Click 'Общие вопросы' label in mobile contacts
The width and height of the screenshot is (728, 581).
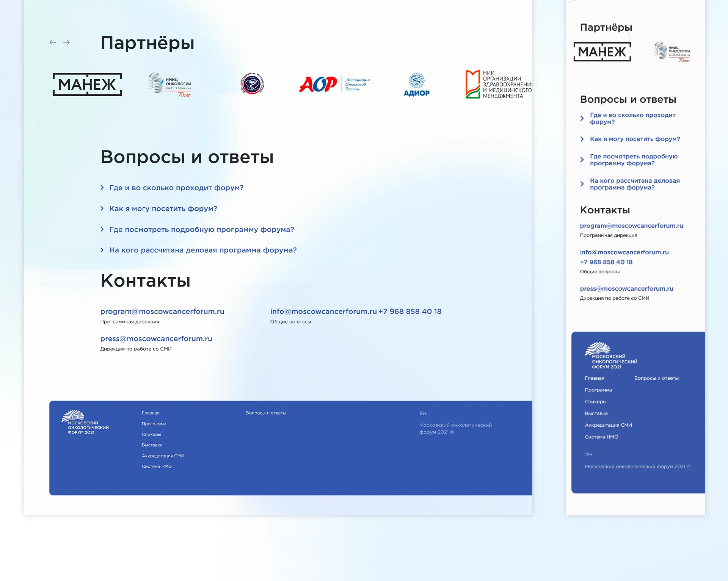[x=600, y=272]
